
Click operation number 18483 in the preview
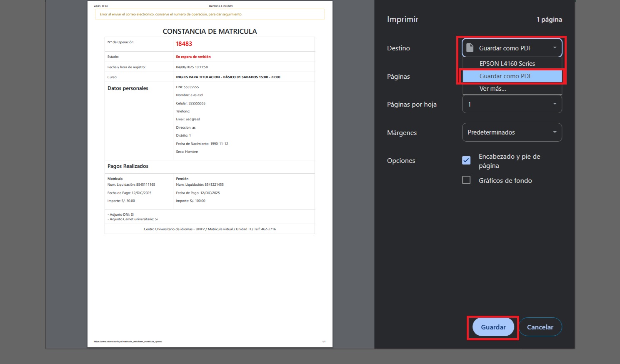(x=184, y=44)
